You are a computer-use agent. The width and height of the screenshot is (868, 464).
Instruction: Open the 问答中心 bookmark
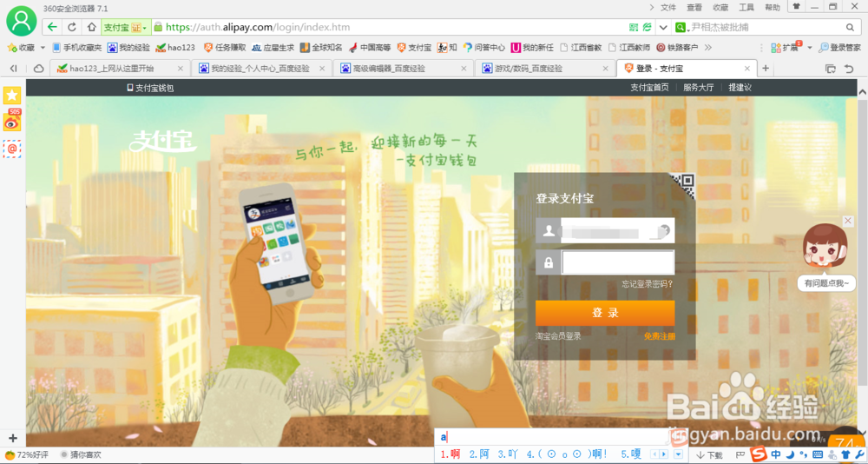click(483, 48)
